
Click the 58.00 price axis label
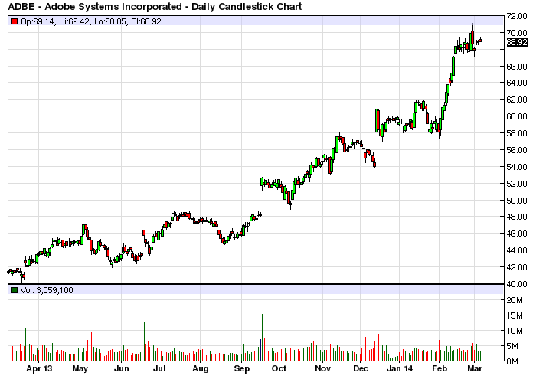click(x=517, y=133)
